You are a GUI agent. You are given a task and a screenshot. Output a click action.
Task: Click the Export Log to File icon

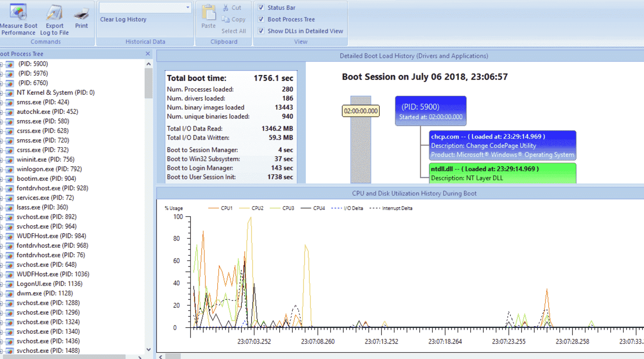(x=54, y=12)
